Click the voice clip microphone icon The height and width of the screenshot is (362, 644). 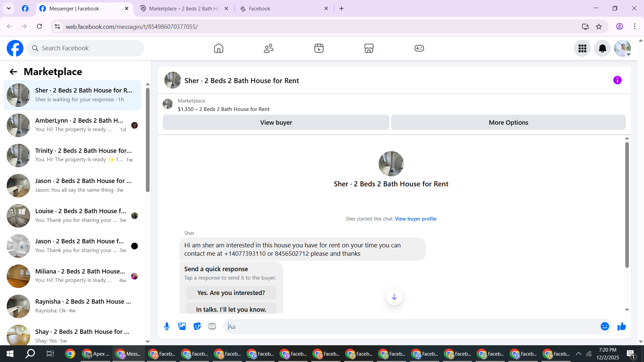pyautogui.click(x=167, y=326)
